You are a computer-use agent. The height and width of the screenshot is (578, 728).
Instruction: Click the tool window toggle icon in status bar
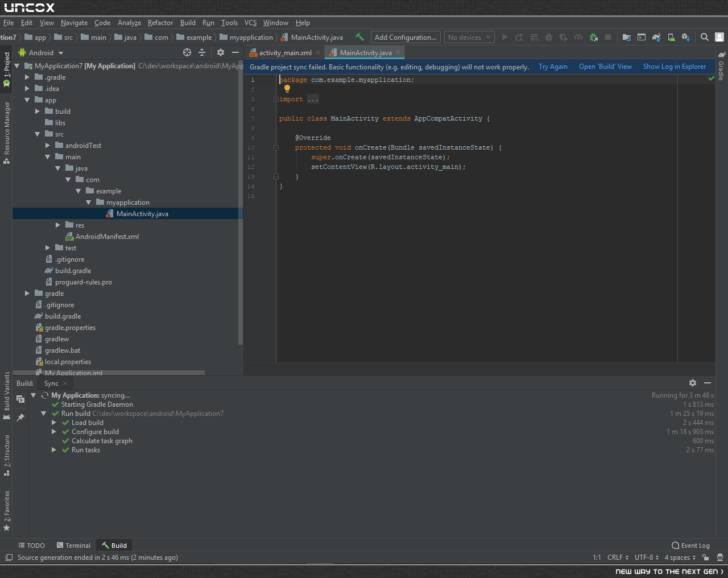pos(9,558)
